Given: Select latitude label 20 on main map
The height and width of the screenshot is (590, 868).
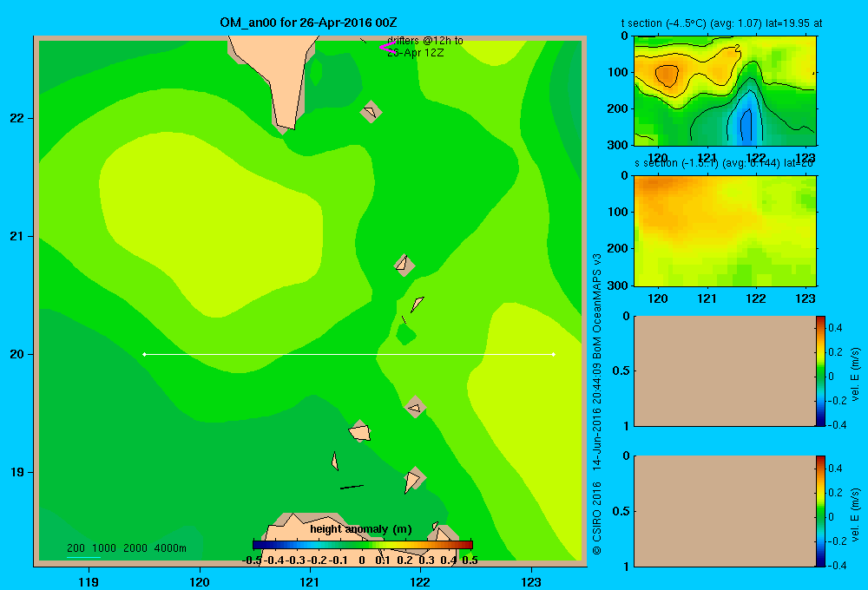Looking at the screenshot, I should [17, 354].
